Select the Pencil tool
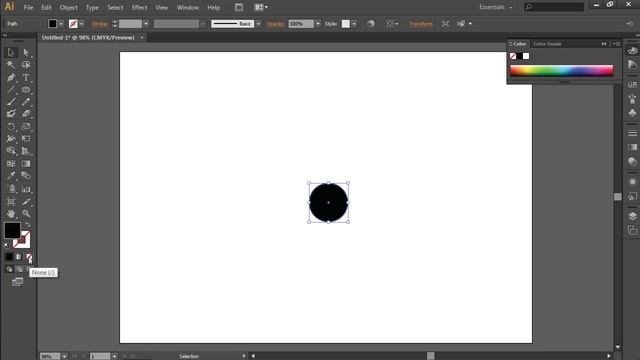 tap(26, 102)
